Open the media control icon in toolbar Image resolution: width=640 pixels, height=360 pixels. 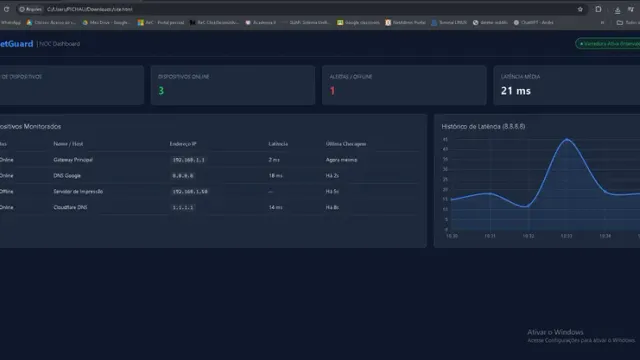(631, 9)
